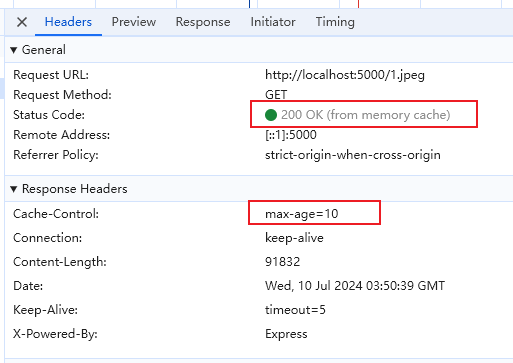
Task: Open the Initiator tab
Action: pos(273,22)
